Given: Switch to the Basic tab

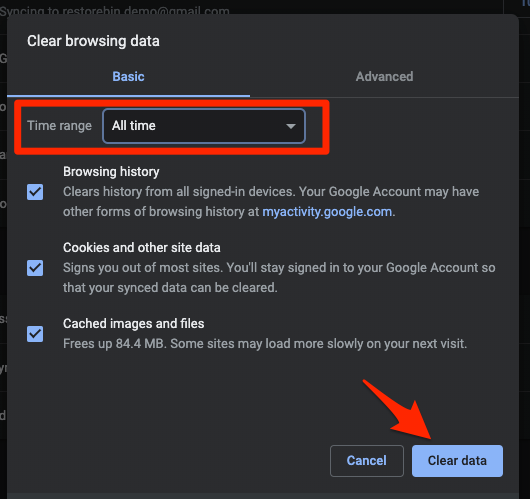Looking at the screenshot, I should 128,77.
